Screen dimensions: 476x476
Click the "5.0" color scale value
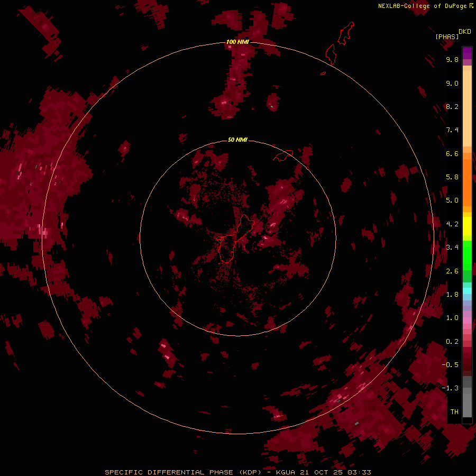tap(452, 200)
